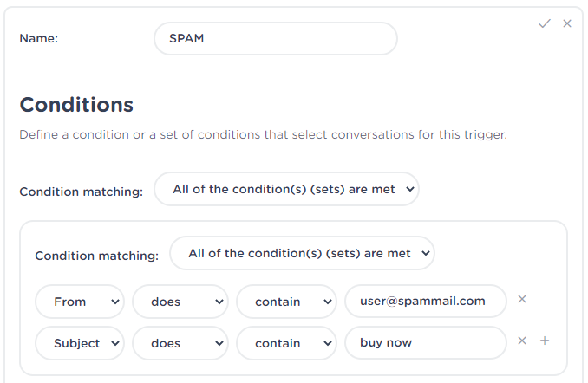Viewport: 588px width, 383px height.
Task: Delete the Subject condition row
Action: coord(522,341)
